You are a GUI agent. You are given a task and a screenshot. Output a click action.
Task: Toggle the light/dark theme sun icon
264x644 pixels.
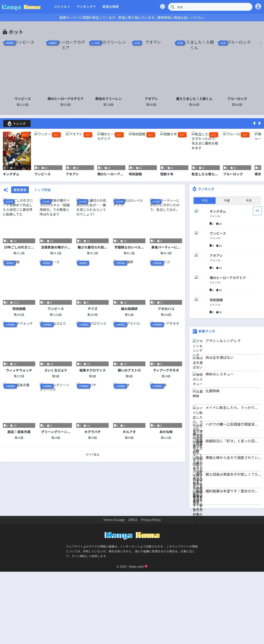pyautogui.click(x=162, y=7)
